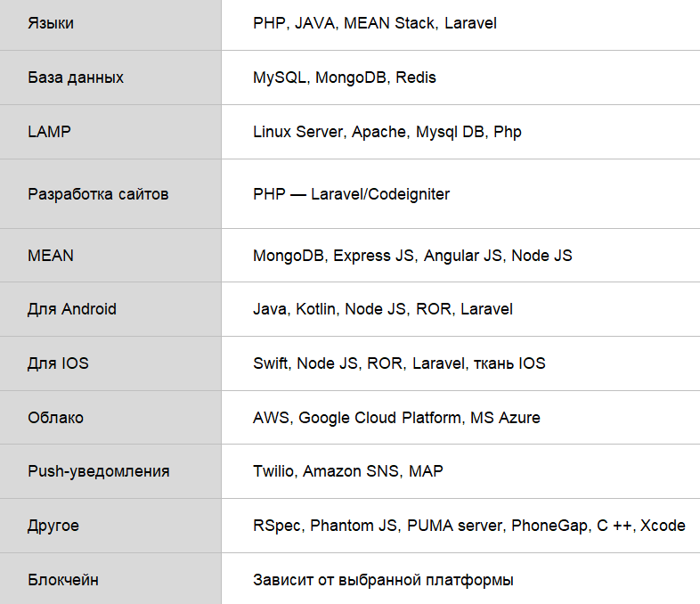
Task: Select the "Linux Server, Apache" text line
Action: pos(387,132)
